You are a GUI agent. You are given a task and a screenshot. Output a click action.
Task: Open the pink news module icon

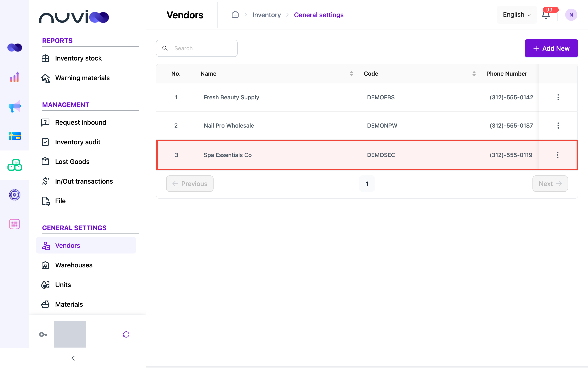point(14,224)
